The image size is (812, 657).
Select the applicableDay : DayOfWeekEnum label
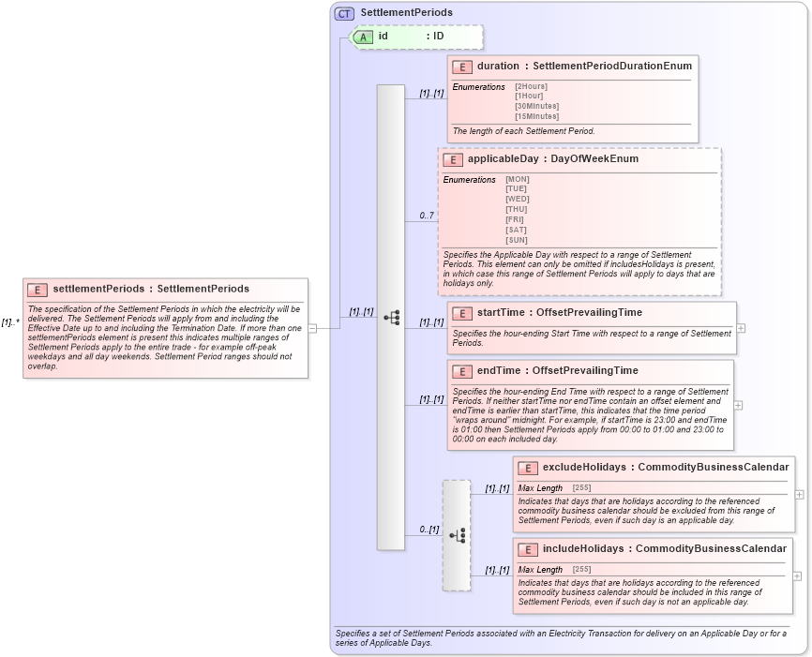pyautogui.click(x=553, y=159)
